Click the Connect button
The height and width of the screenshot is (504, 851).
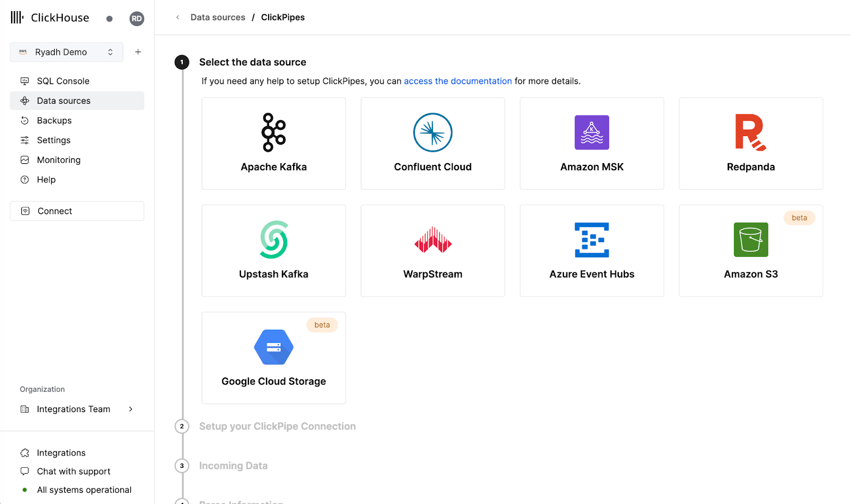[x=77, y=211]
